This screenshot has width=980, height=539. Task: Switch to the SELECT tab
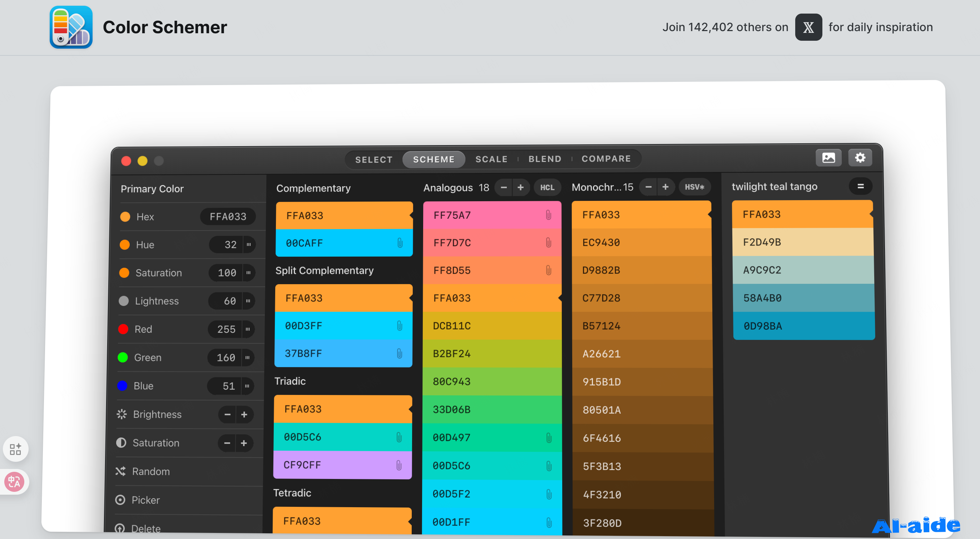click(373, 159)
